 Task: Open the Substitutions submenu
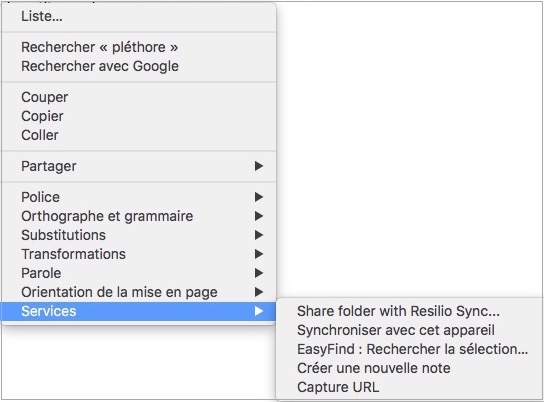pyautogui.click(x=139, y=235)
